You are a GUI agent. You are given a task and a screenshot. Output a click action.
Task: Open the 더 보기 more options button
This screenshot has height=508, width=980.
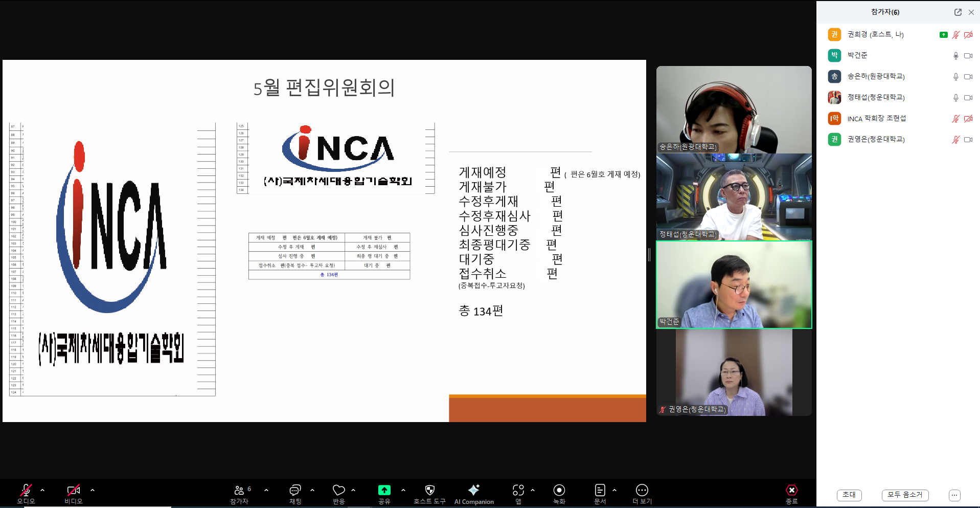(x=642, y=493)
